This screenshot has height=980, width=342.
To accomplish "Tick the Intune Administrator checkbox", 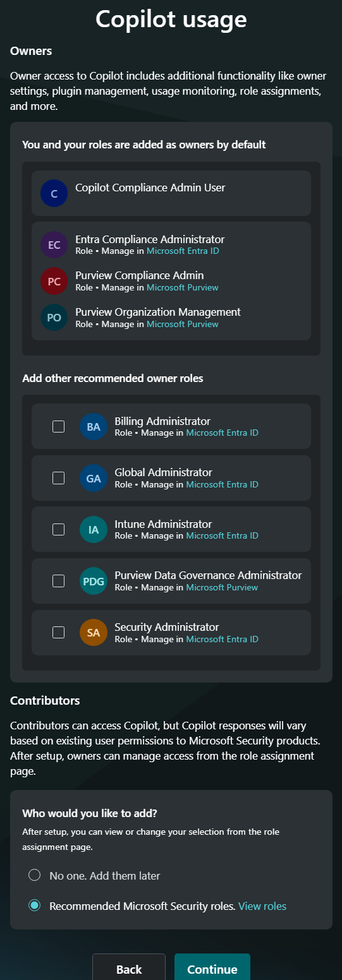I will [58, 529].
